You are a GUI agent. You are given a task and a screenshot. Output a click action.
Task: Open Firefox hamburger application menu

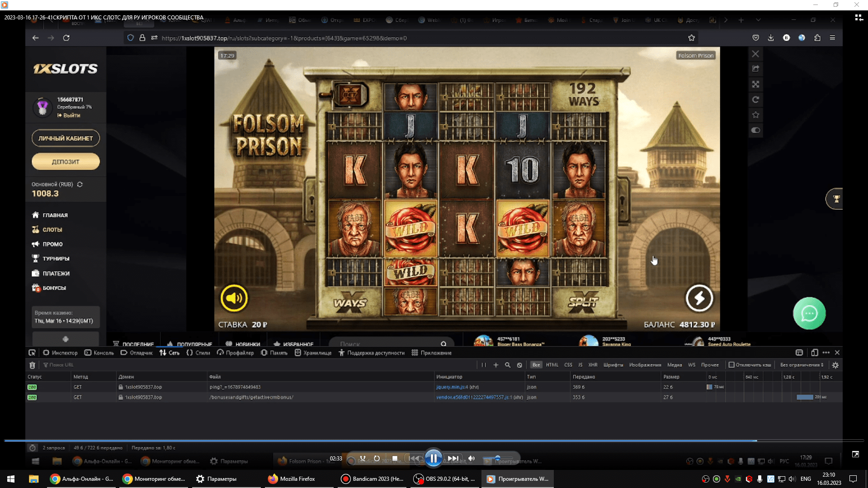pos(832,38)
